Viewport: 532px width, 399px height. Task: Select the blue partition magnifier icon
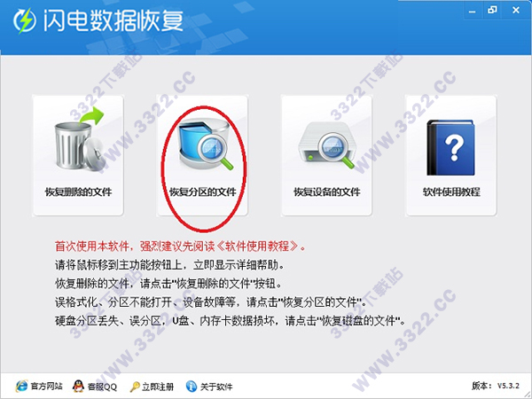204,145
